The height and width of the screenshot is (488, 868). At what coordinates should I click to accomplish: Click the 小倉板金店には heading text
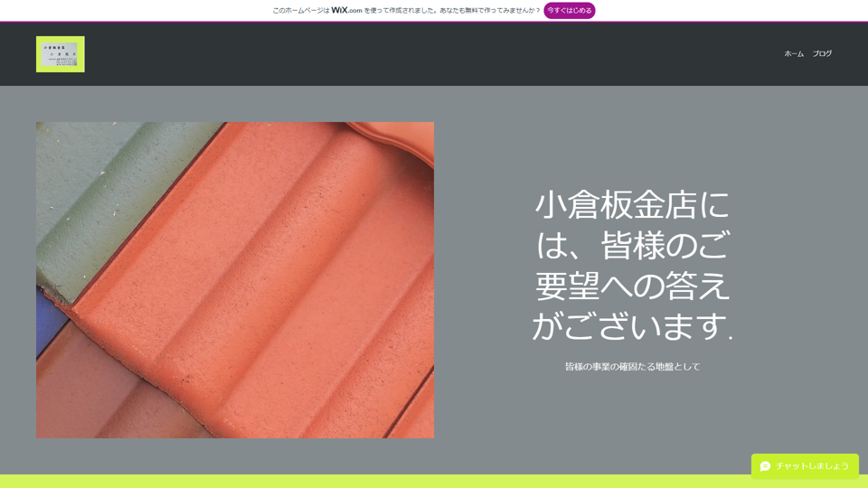click(x=632, y=205)
